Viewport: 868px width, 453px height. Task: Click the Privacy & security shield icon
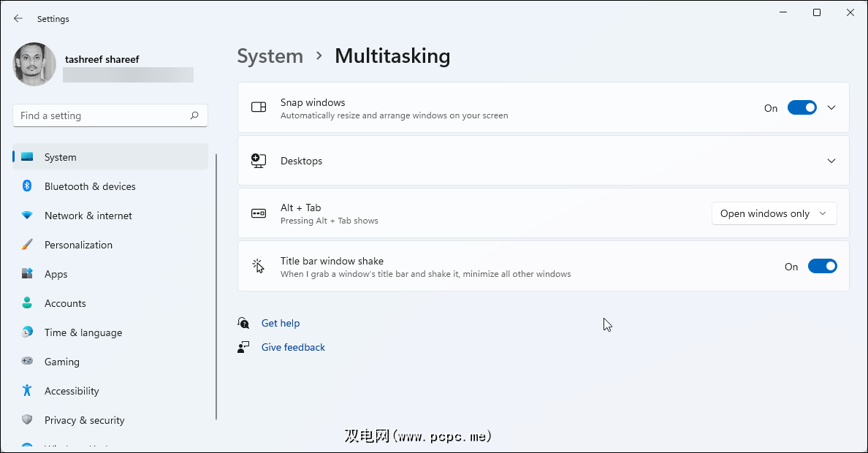27,420
